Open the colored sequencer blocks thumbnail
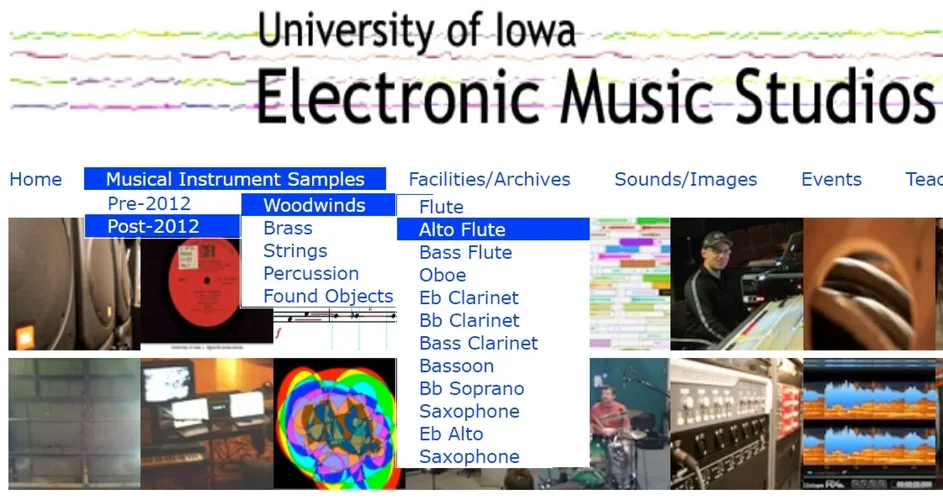The width and height of the screenshot is (943, 500). point(630,284)
